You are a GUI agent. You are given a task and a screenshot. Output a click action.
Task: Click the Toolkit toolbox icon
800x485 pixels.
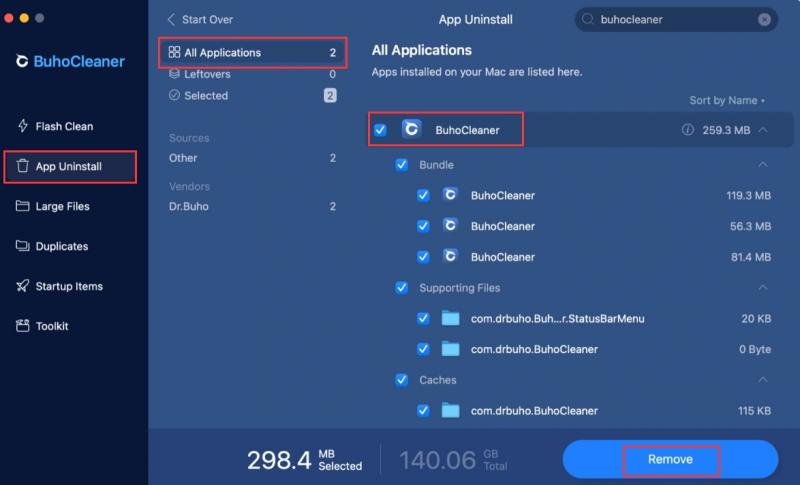tap(22, 326)
